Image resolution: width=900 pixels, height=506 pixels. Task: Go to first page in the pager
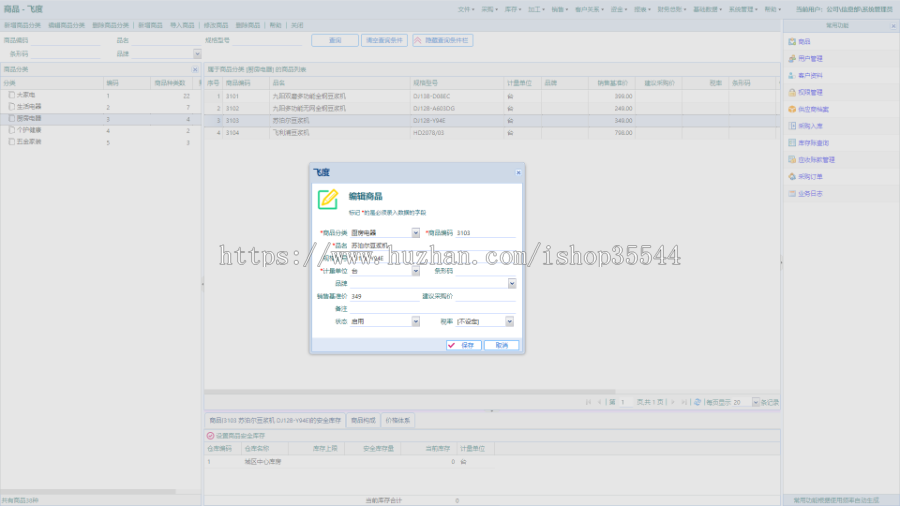point(588,402)
